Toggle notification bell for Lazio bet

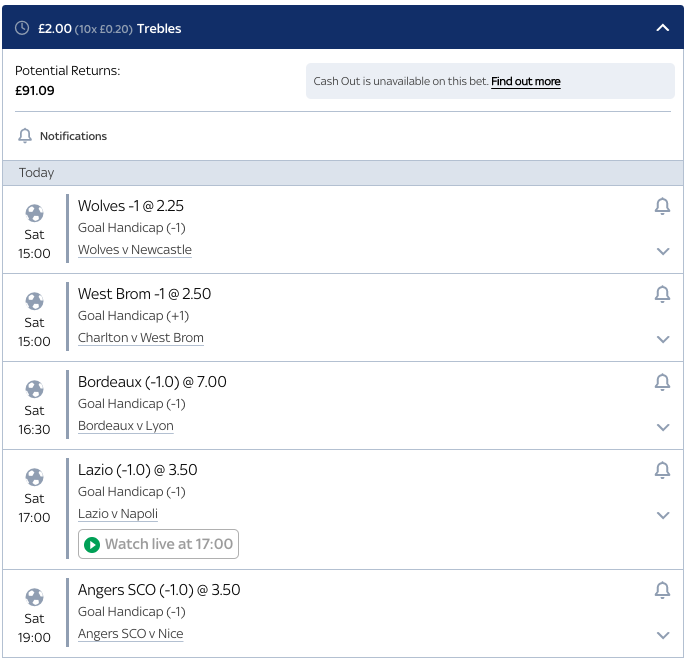coord(662,470)
